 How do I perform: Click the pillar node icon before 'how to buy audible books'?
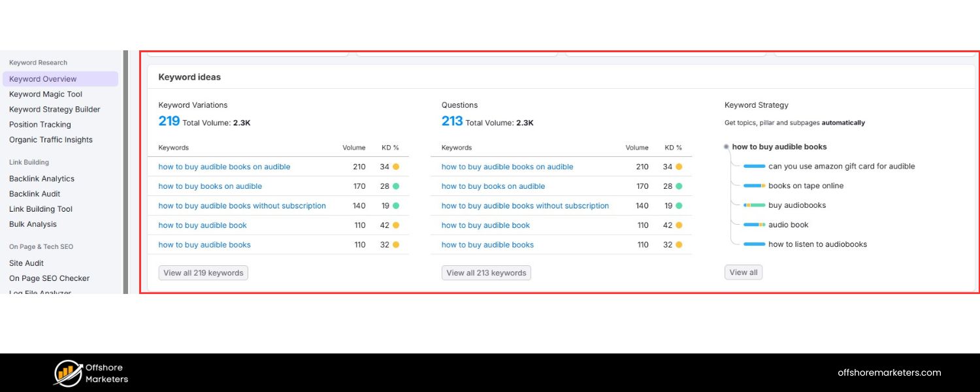726,147
